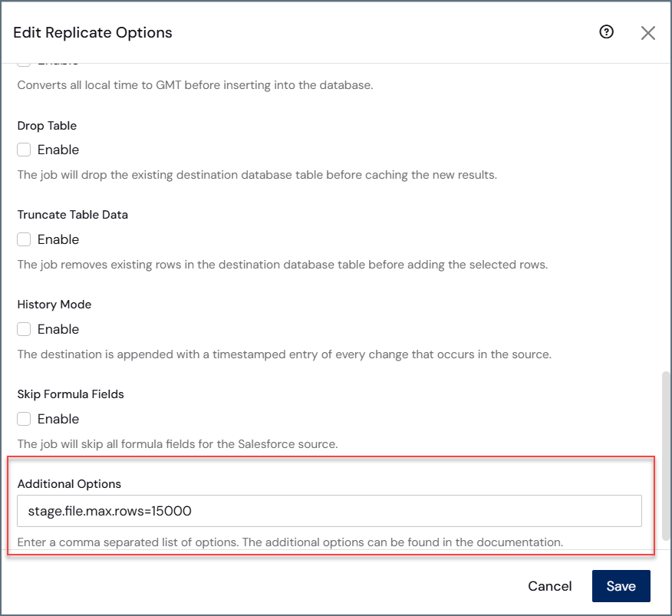Click the Additional Options input field

tap(329, 511)
